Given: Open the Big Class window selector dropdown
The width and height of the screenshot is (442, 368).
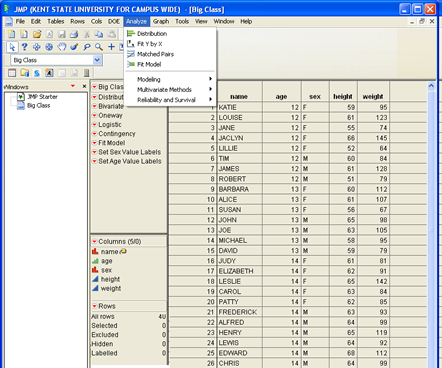Looking at the screenshot, I should 97,60.
